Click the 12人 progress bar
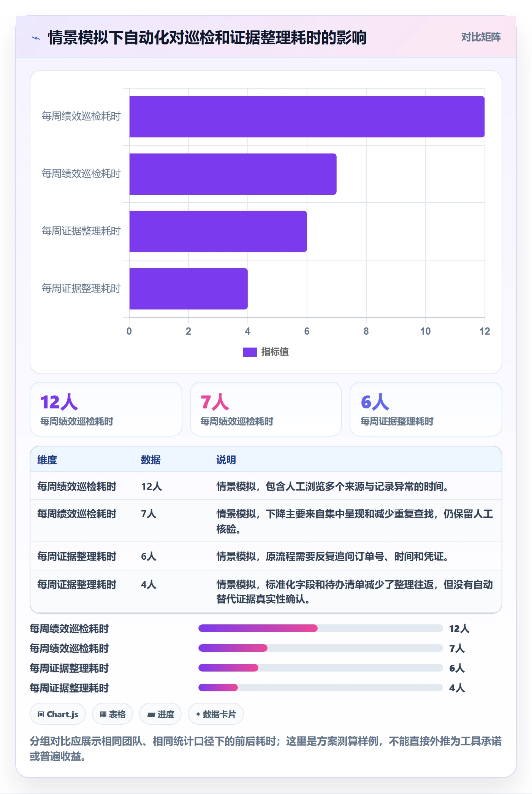The width and height of the screenshot is (532, 794). 321,628
